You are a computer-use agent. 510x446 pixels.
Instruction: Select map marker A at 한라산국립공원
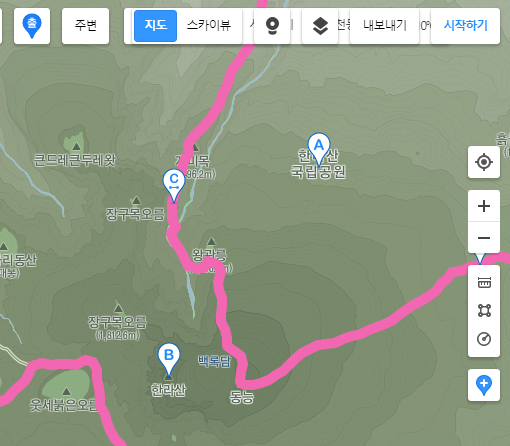click(x=319, y=149)
